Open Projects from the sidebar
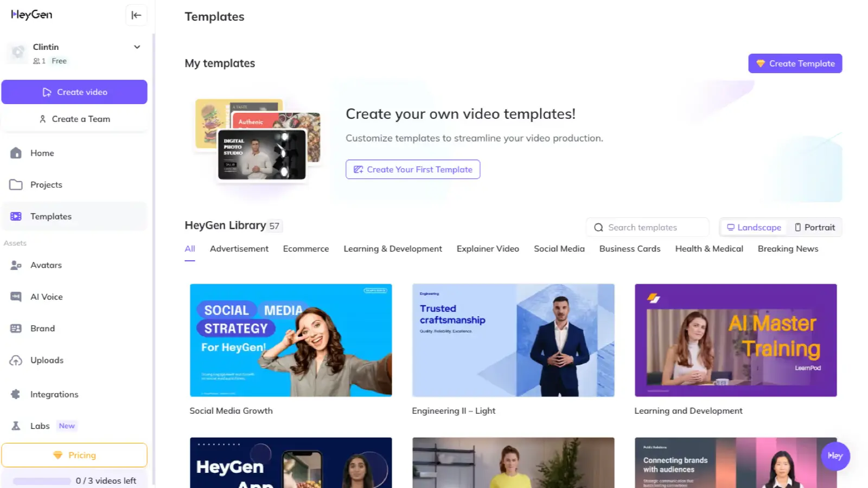The width and height of the screenshot is (868, 488). [74, 185]
